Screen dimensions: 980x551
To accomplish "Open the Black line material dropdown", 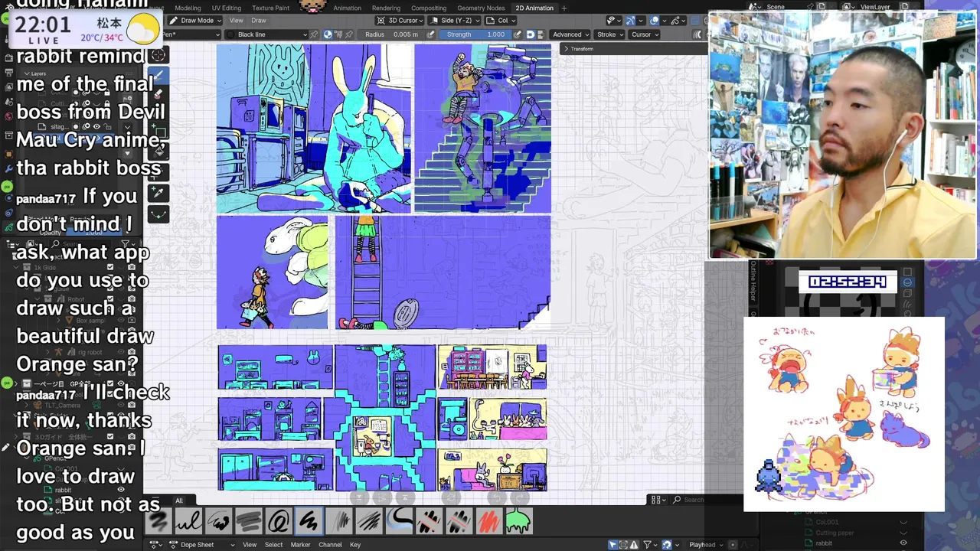I will click(266, 34).
